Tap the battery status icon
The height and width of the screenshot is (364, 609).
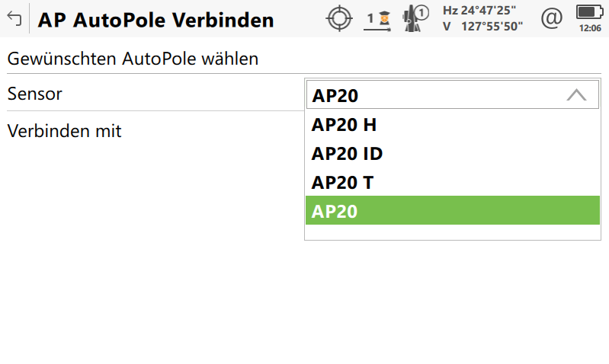(589, 12)
